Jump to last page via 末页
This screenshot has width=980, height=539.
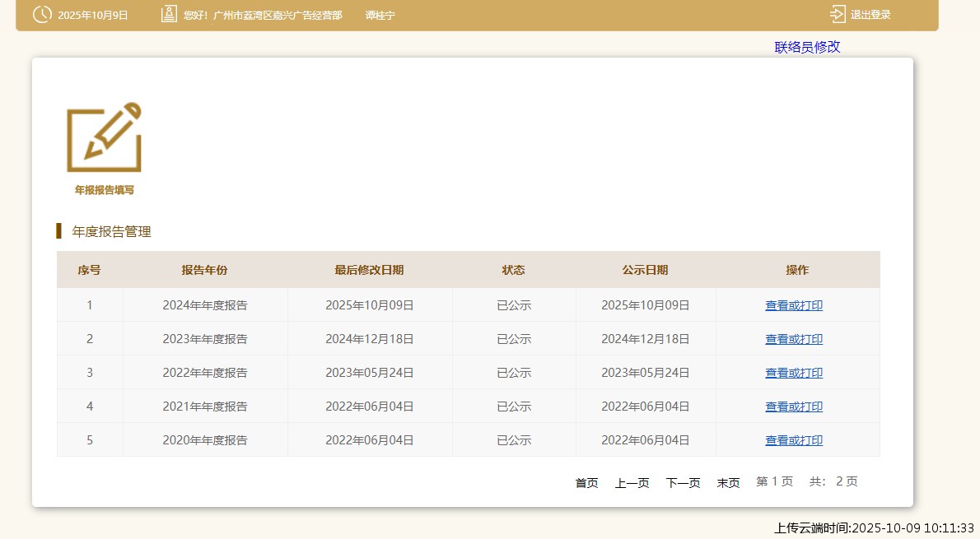click(728, 483)
